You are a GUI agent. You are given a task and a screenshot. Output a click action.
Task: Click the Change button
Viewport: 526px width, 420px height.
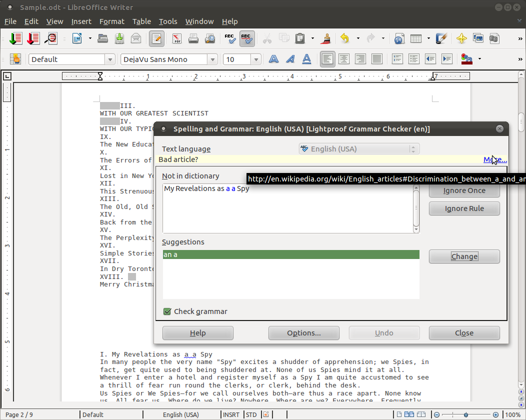(x=464, y=256)
